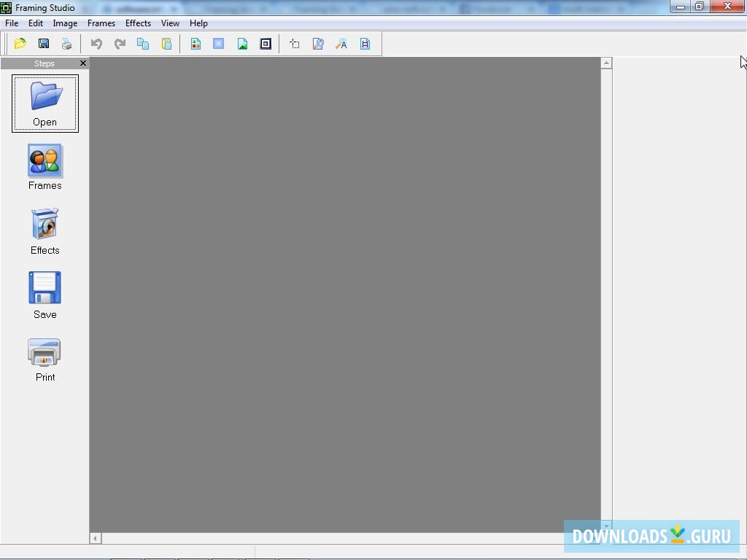Viewport: 747px width, 560px height.
Task: Click the frames toolbar icon
Action: coord(196,43)
